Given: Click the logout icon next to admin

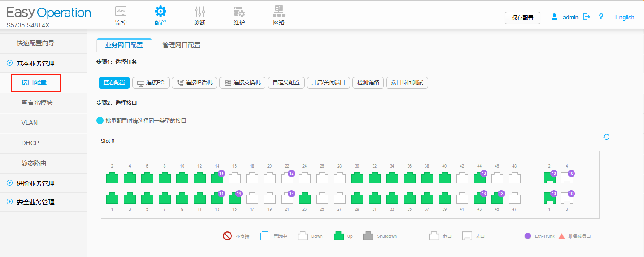Looking at the screenshot, I should 586,17.
